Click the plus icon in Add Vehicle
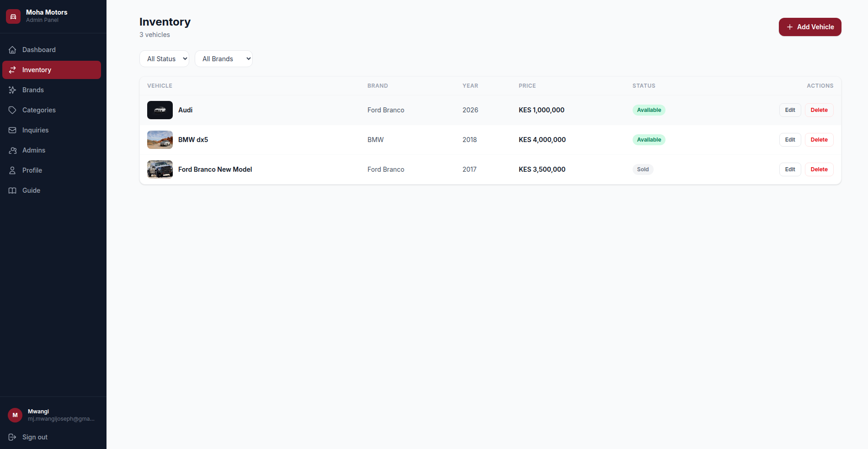 coord(789,27)
